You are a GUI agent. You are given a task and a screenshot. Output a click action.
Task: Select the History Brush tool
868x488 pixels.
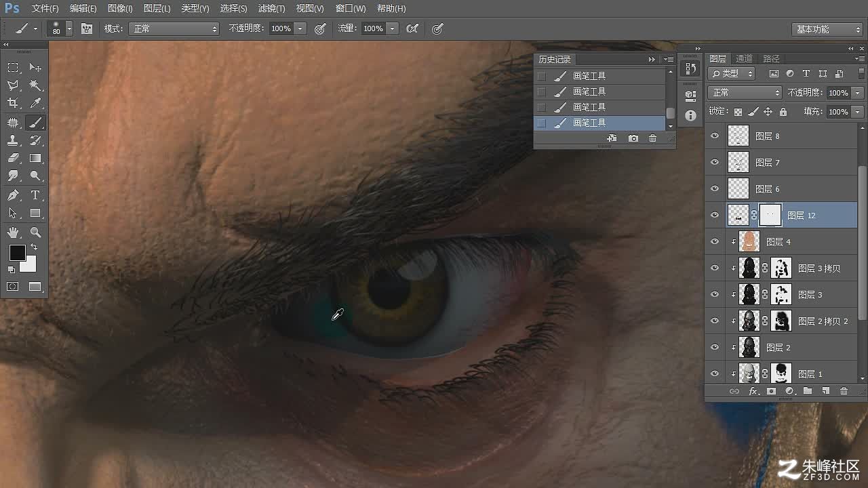click(35, 140)
